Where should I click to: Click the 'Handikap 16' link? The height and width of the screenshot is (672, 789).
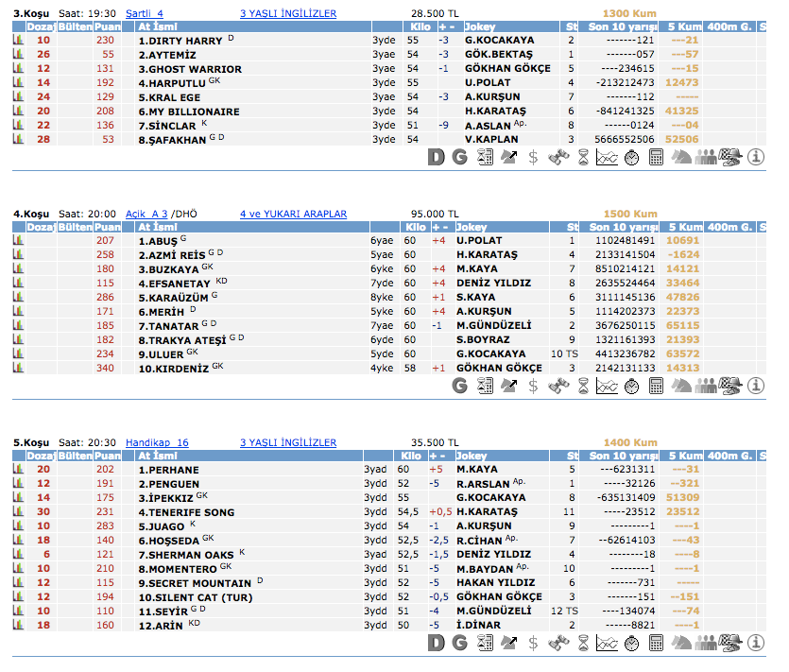tap(157, 442)
